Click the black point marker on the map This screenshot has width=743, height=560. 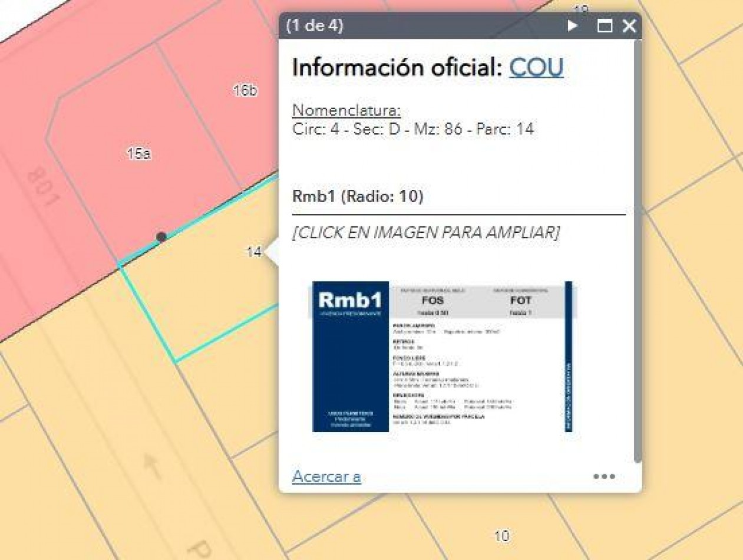click(161, 237)
